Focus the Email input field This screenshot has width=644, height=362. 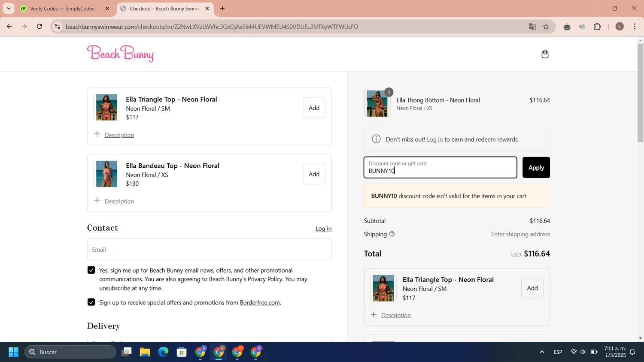[x=210, y=250]
